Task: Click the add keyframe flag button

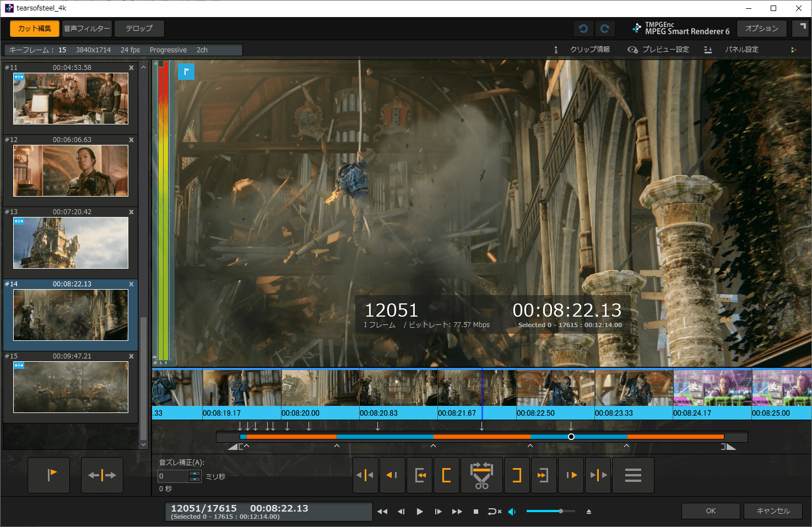Action: pyautogui.click(x=49, y=475)
